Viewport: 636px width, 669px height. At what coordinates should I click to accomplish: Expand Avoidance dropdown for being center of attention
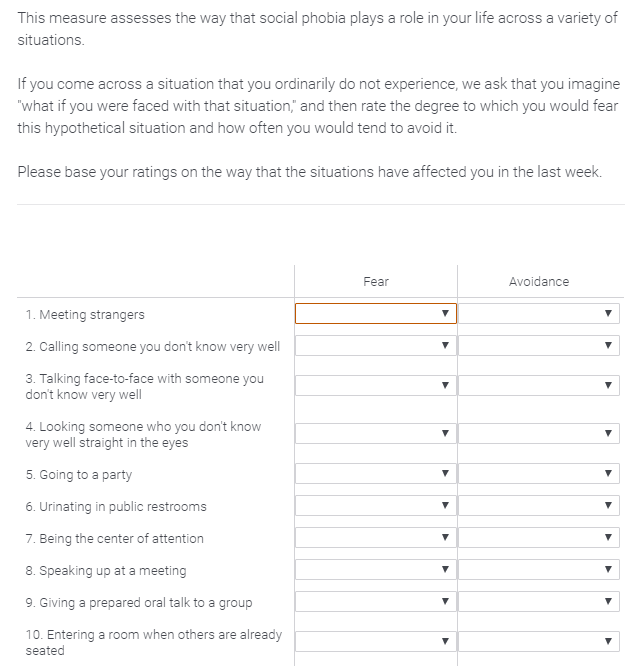click(x=539, y=538)
